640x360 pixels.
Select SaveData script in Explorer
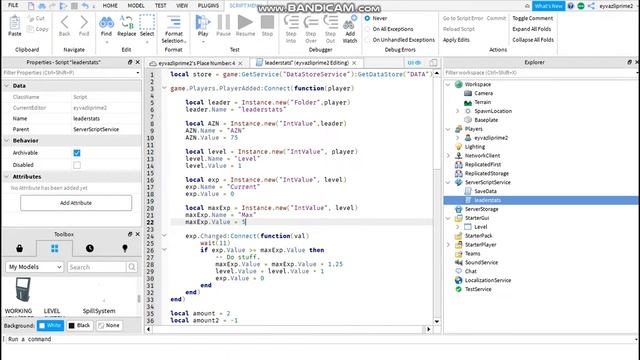pyautogui.click(x=485, y=191)
